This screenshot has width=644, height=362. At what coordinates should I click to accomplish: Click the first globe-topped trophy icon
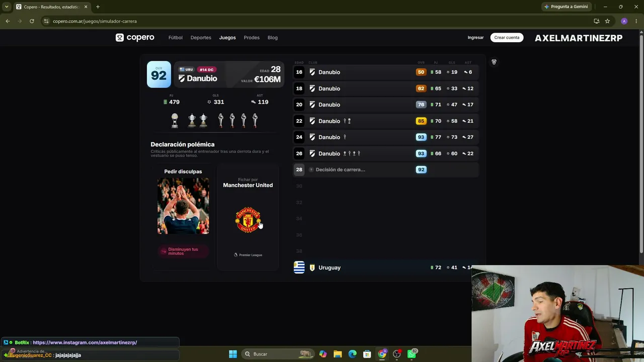pyautogui.click(x=175, y=120)
